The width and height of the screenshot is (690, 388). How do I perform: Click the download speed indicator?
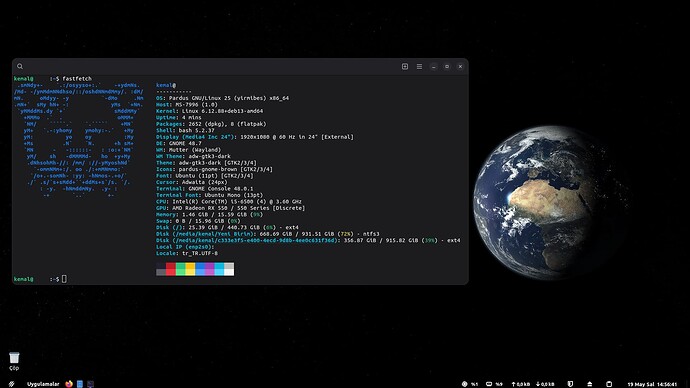(545, 384)
